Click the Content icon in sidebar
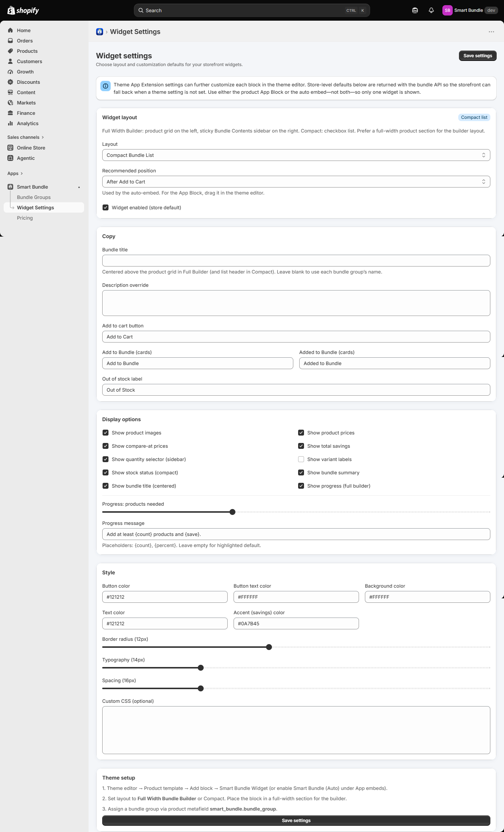504x832 pixels. pos(10,92)
